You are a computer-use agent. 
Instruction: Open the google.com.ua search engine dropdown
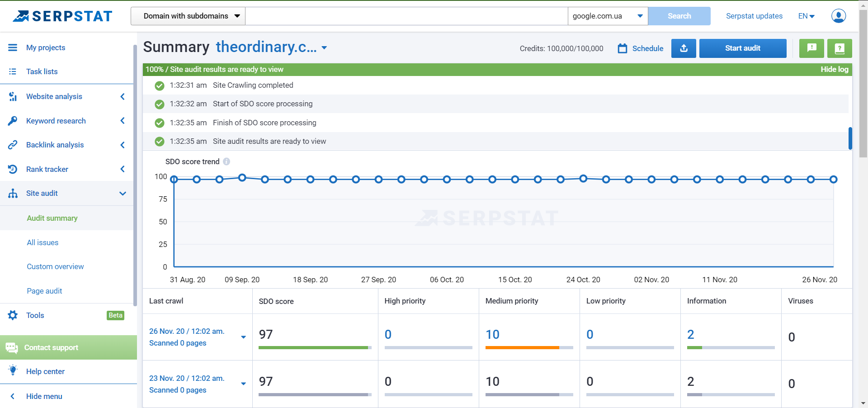click(x=608, y=16)
